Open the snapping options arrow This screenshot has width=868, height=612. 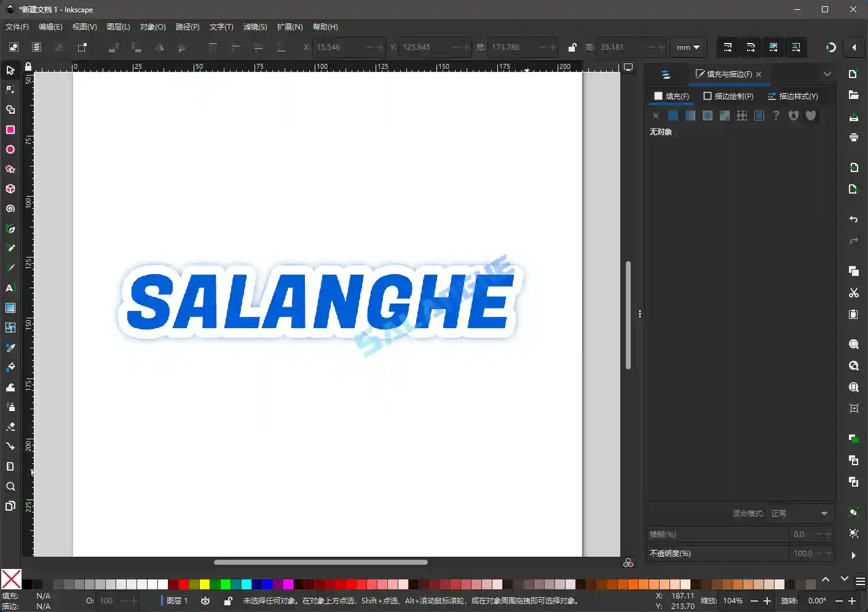coord(854,47)
